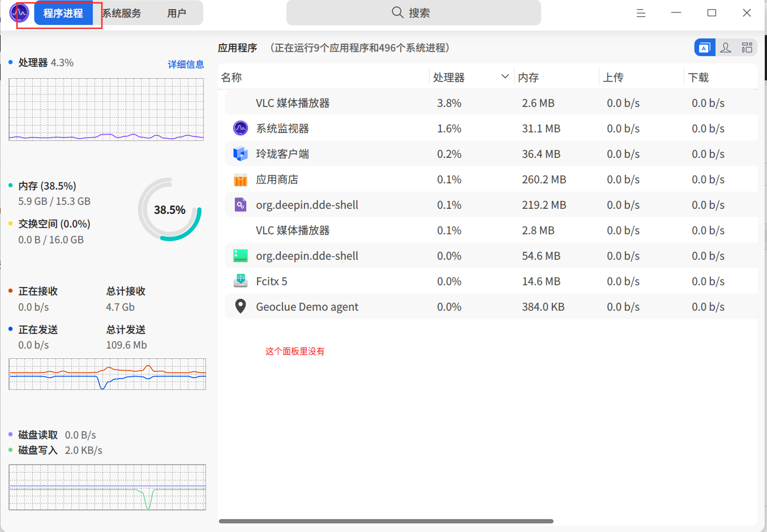This screenshot has height=532, width=767.
Task: Switch to 系统服务 tab
Action: (122, 13)
